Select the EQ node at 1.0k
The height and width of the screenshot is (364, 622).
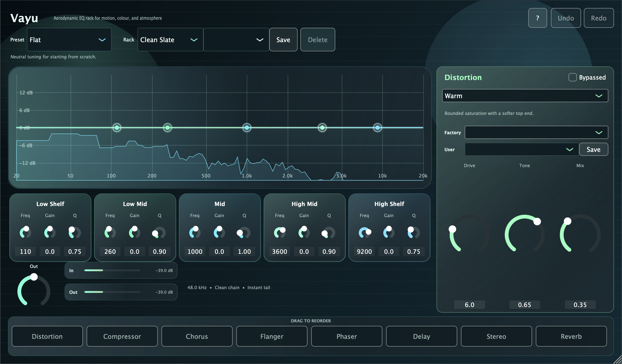point(247,128)
